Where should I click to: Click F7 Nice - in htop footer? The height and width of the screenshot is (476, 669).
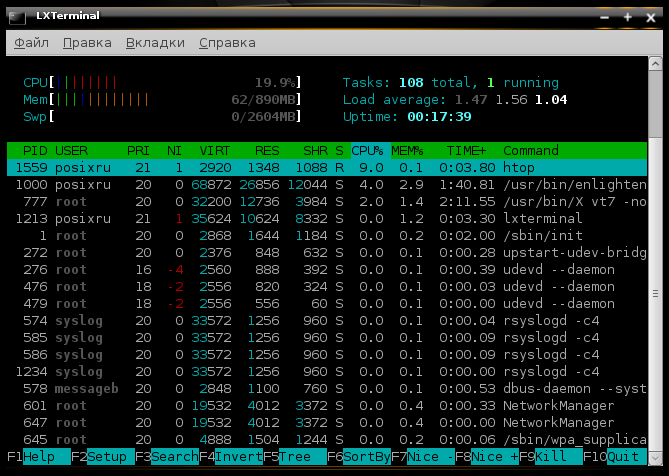coord(423,457)
